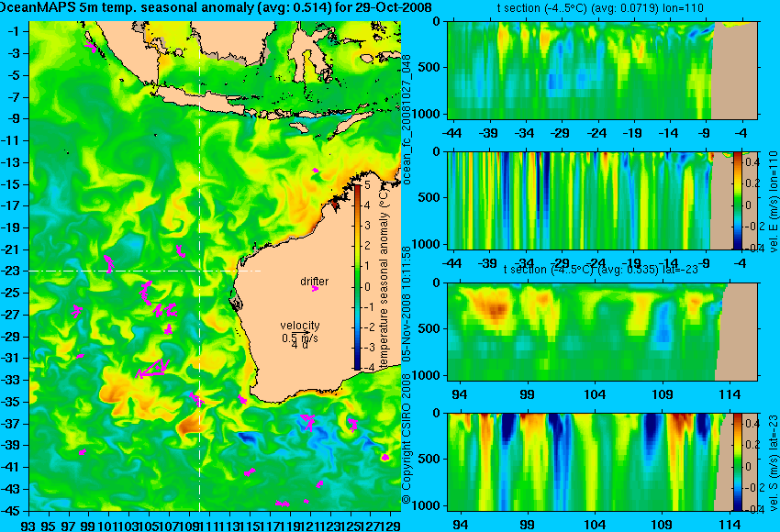This screenshot has height=532, width=780.
Task: Click the '500' depth label of the vel. S section
Action: (x=430, y=459)
